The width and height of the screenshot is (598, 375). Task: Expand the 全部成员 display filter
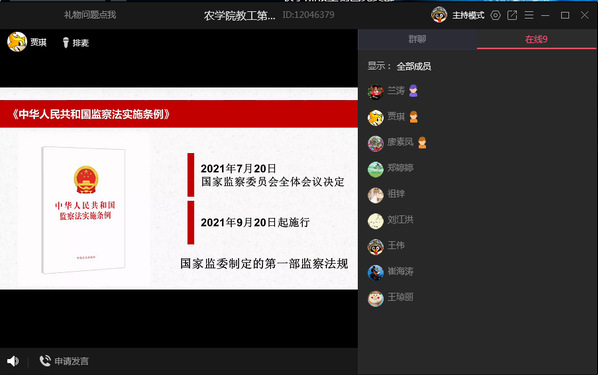click(414, 66)
